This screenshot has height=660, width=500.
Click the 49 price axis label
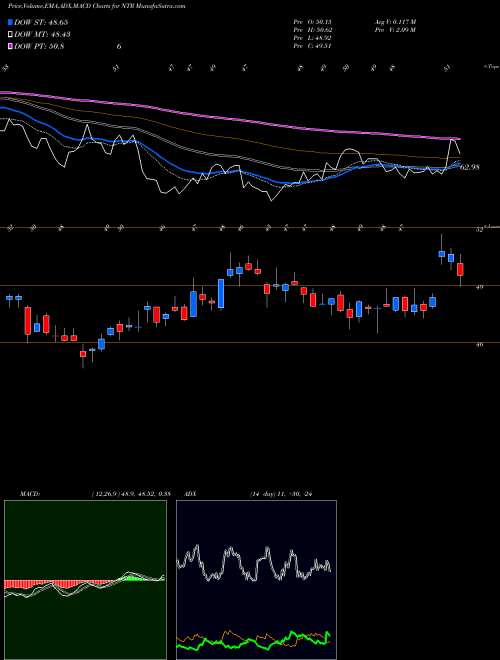click(479, 287)
